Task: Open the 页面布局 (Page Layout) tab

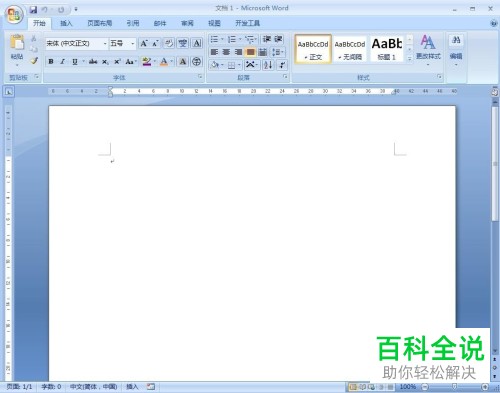Action: [100, 23]
